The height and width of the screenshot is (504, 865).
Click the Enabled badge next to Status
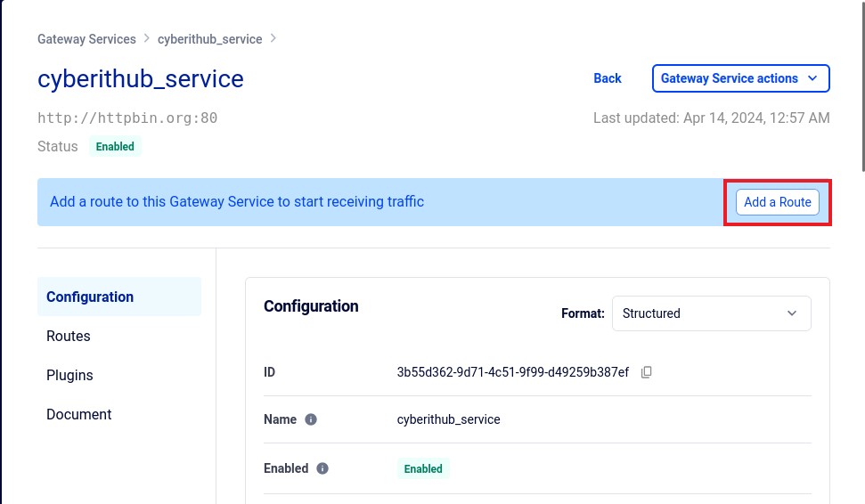pos(115,147)
